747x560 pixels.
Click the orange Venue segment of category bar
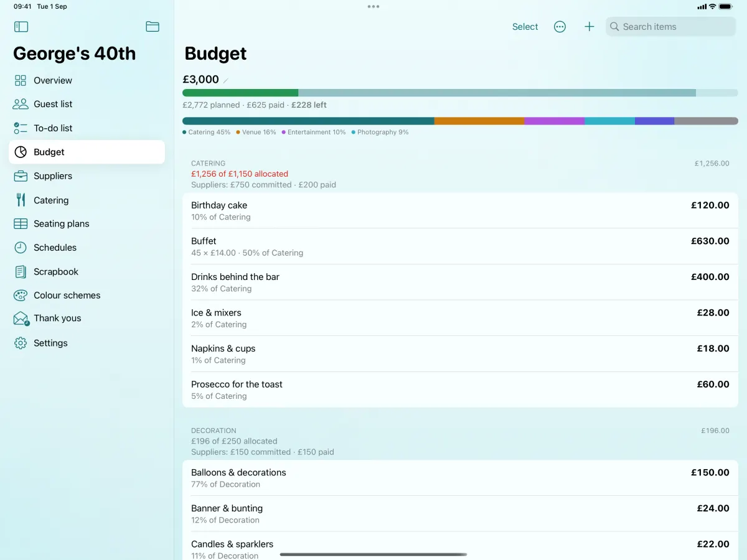point(479,121)
